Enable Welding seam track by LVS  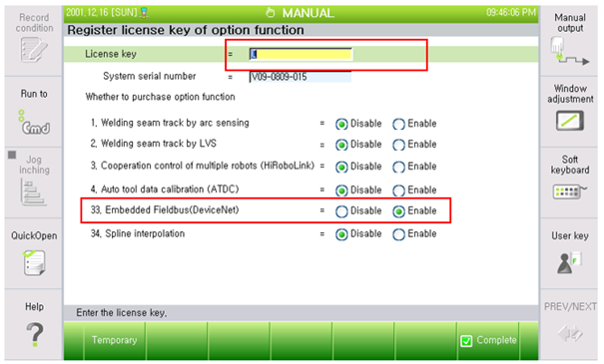(398, 145)
